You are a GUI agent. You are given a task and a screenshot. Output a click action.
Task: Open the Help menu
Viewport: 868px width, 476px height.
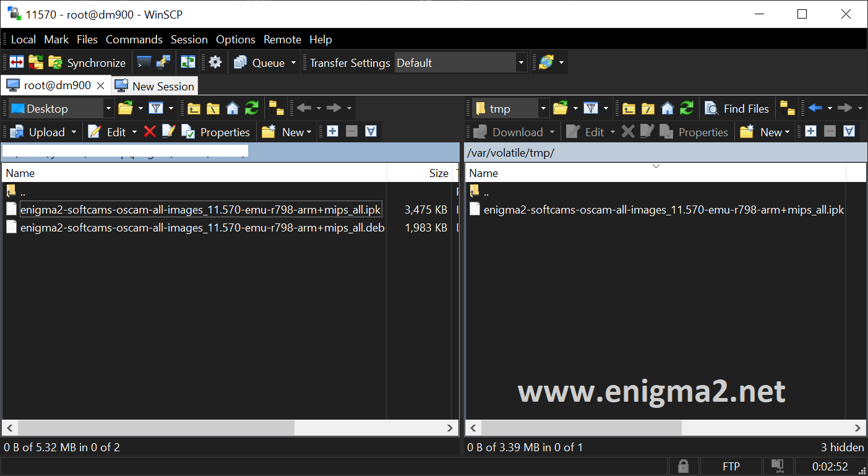coord(320,39)
